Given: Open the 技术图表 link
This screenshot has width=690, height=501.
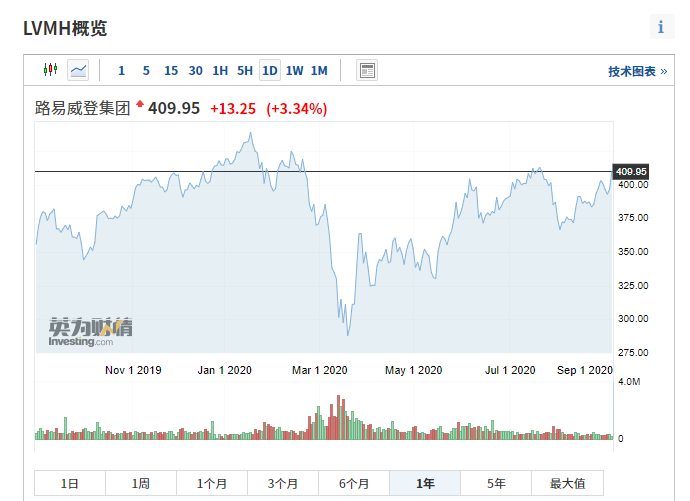Looking at the screenshot, I should 637,72.
